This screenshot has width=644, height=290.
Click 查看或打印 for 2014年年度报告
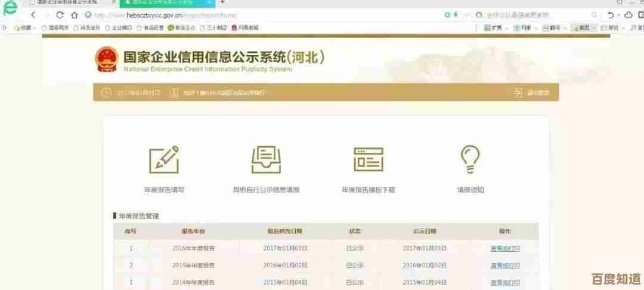click(505, 283)
